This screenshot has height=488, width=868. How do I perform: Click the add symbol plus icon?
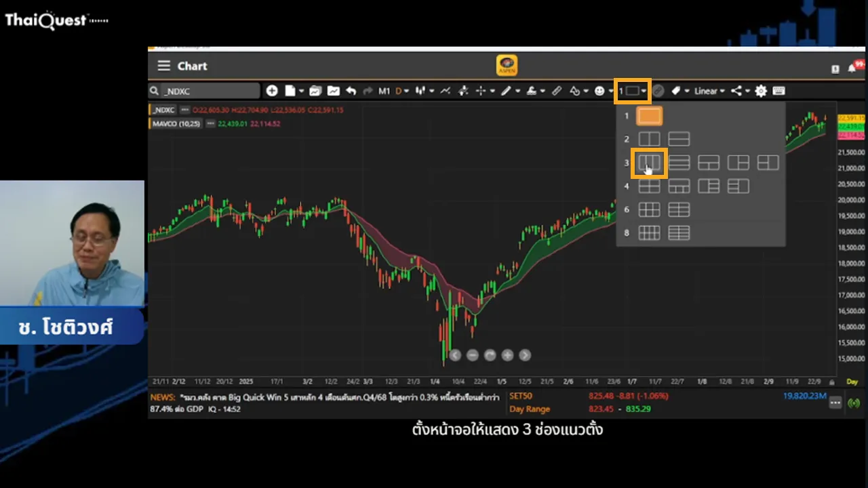point(272,91)
